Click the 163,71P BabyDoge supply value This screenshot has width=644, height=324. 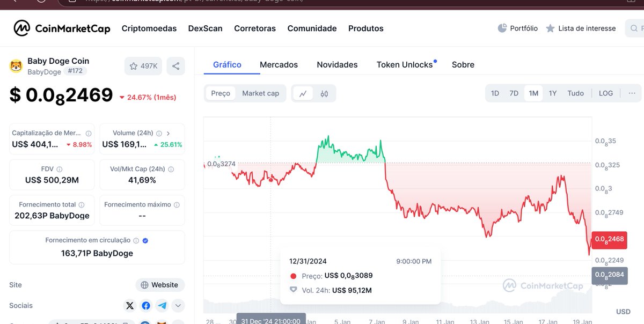point(97,253)
